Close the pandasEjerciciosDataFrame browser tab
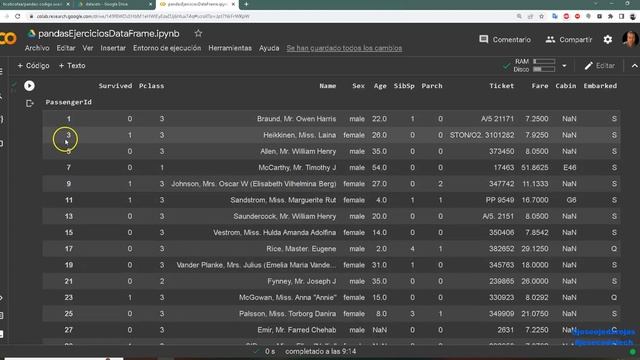Image resolution: width=640 pixels, height=360 pixels. 233,4
